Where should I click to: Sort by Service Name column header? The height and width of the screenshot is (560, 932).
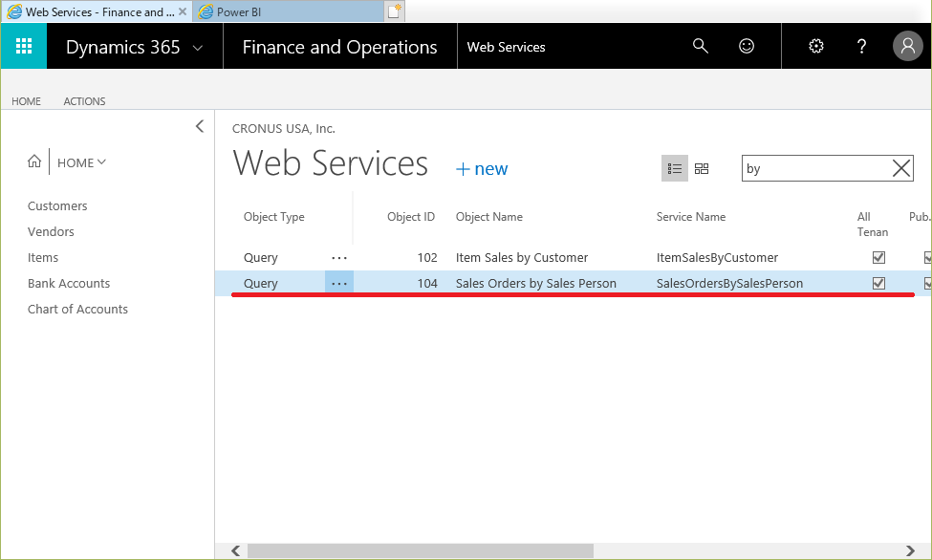pyautogui.click(x=691, y=217)
